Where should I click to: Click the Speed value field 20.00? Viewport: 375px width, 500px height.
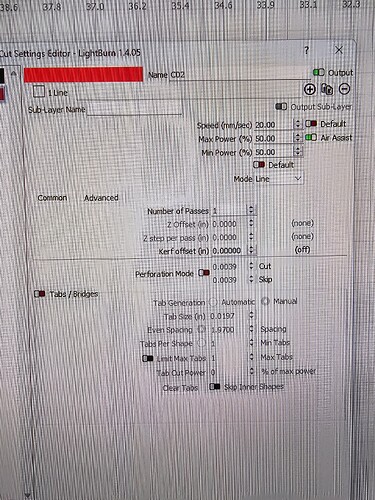point(274,125)
